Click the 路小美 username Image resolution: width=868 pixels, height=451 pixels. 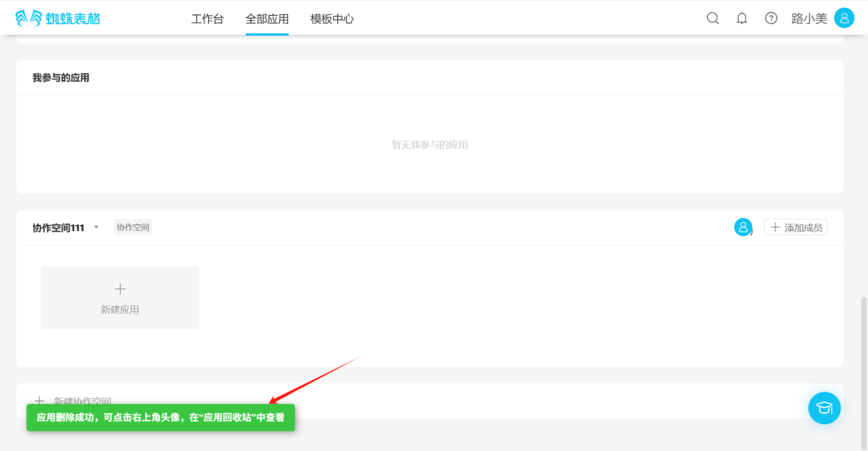(x=808, y=18)
